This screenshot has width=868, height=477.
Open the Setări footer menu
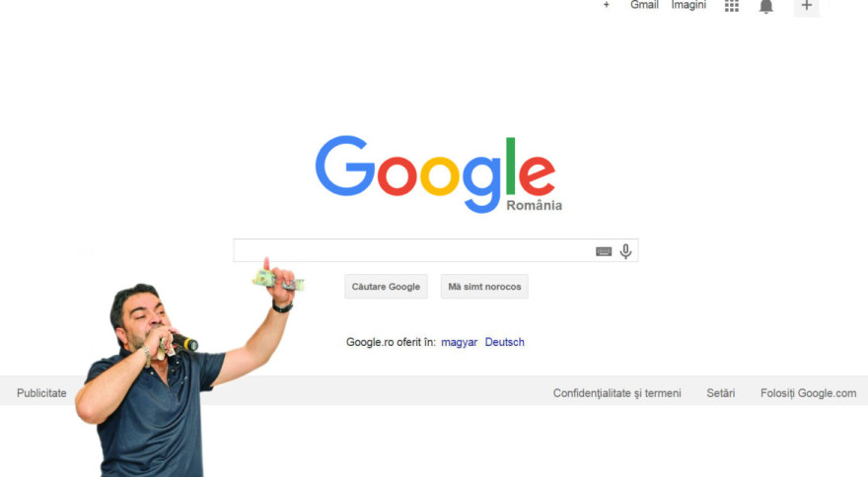point(721,393)
